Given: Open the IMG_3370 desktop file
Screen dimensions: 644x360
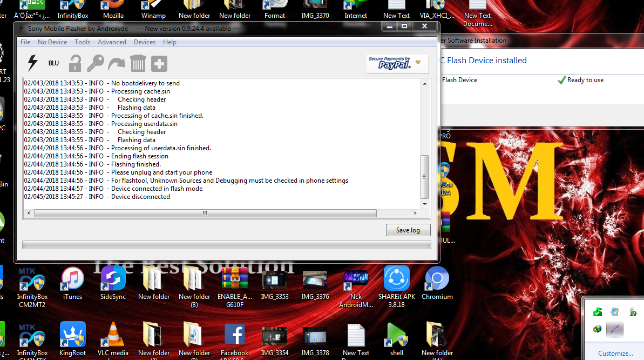Looking at the screenshot, I should pyautogui.click(x=315, y=10).
